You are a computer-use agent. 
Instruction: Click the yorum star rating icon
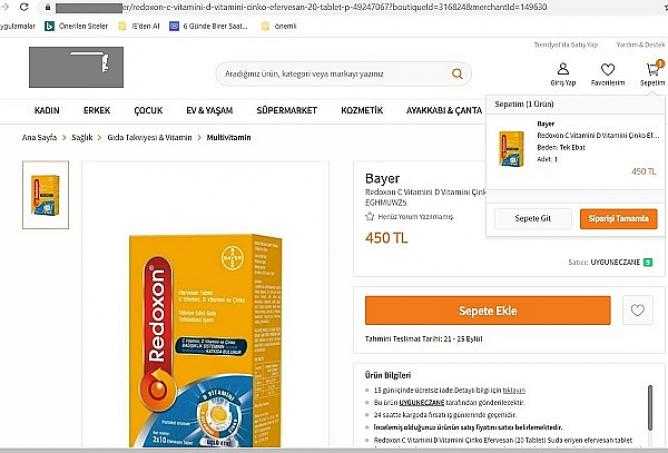click(370, 216)
